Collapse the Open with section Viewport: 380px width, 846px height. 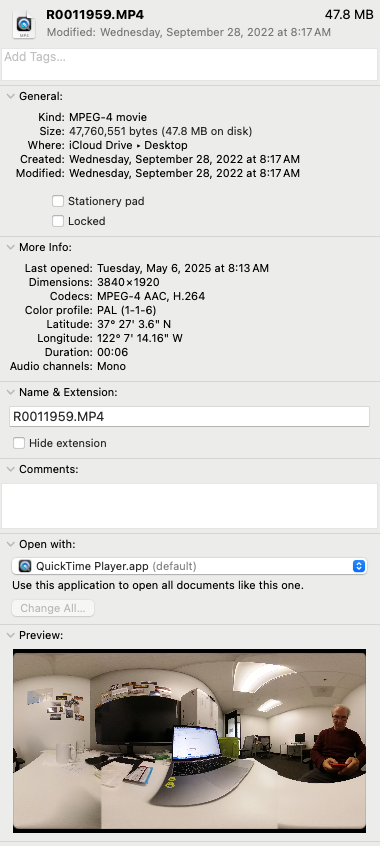click(x=10, y=544)
